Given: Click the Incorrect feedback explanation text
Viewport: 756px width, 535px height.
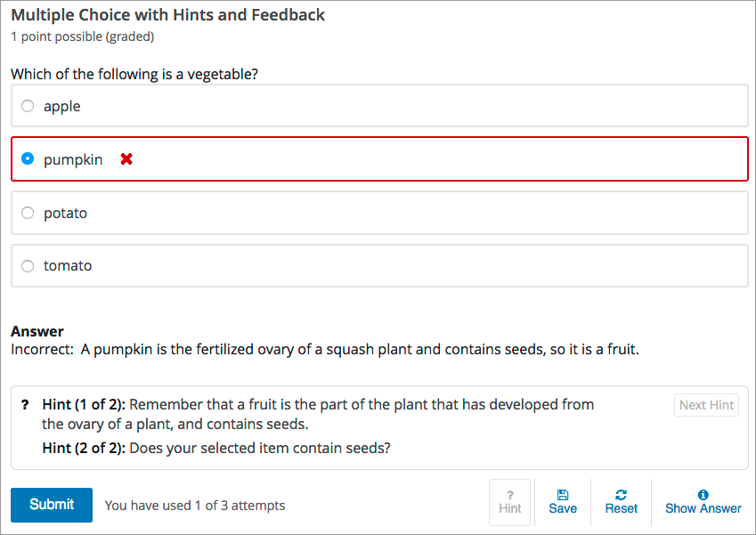Looking at the screenshot, I should tap(324, 349).
